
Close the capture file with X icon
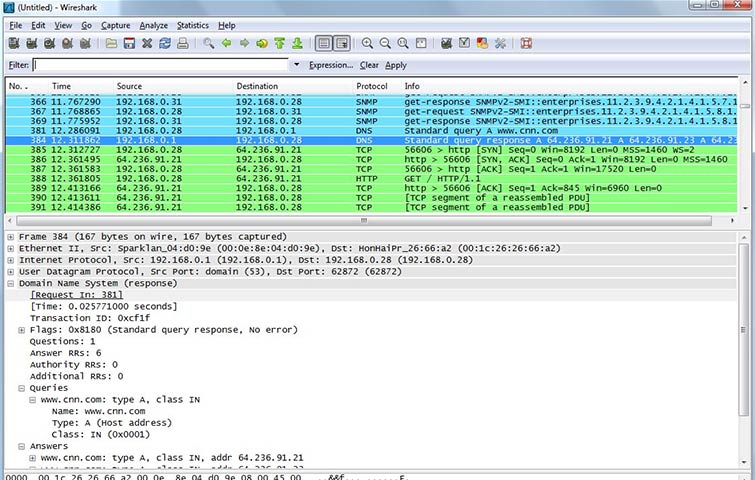(x=147, y=43)
